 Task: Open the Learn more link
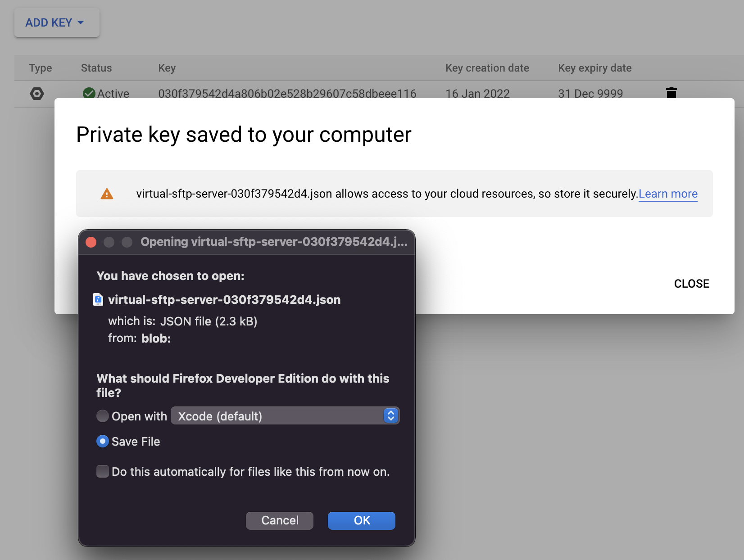(x=668, y=194)
